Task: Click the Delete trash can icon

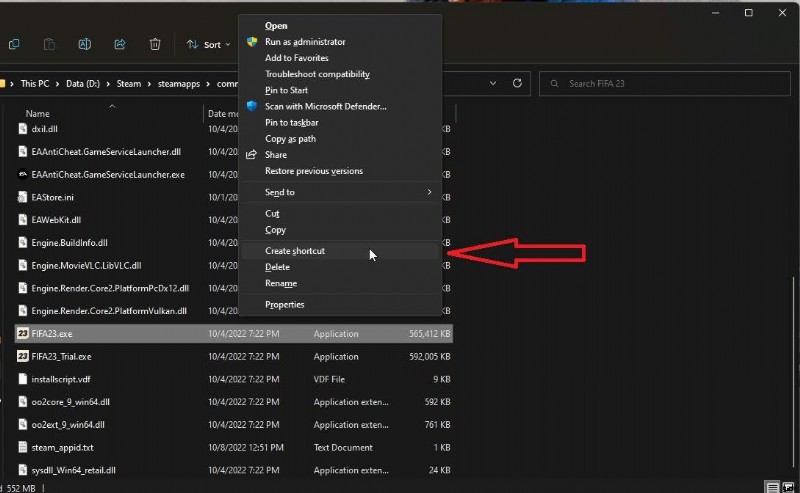Action: pos(155,44)
